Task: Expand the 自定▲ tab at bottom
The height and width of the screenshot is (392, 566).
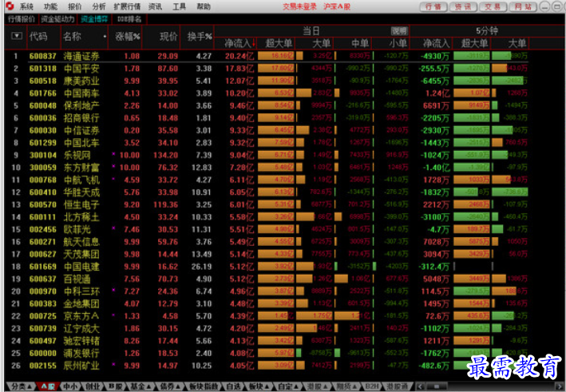Action: [287, 386]
